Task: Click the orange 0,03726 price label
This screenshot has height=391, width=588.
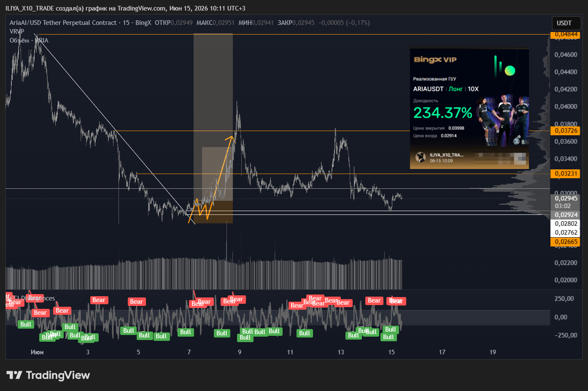Action: (566, 131)
